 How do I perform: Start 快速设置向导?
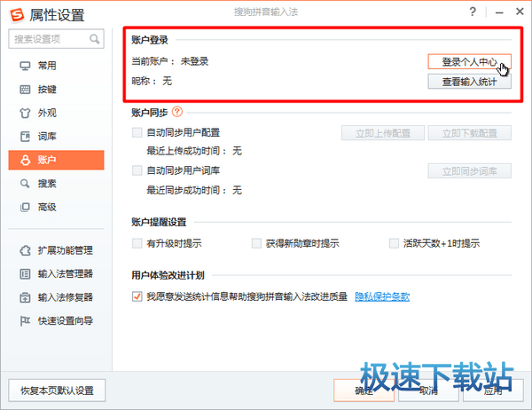coord(57,321)
